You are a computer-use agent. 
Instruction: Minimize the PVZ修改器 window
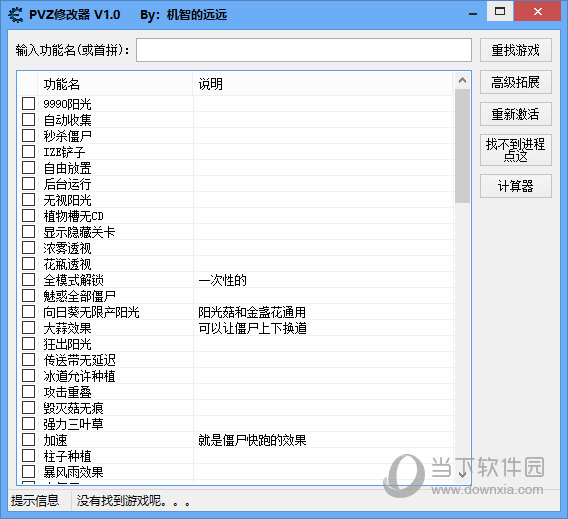click(472, 14)
